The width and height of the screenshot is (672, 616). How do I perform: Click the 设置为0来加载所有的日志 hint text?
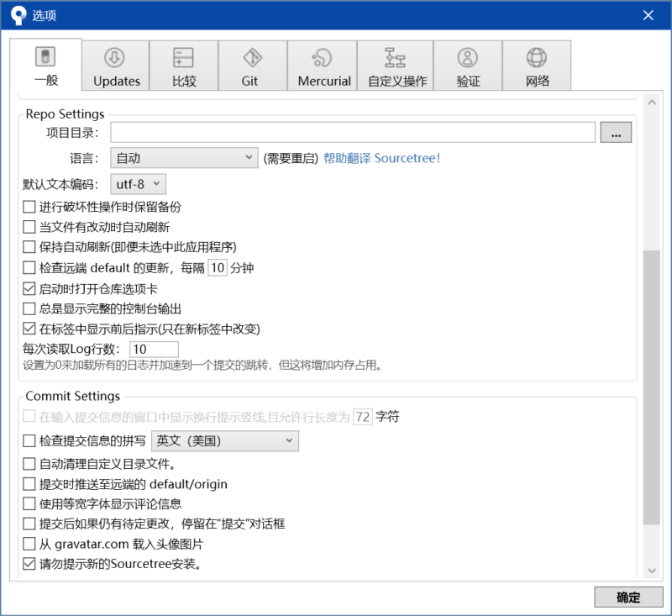(x=202, y=366)
